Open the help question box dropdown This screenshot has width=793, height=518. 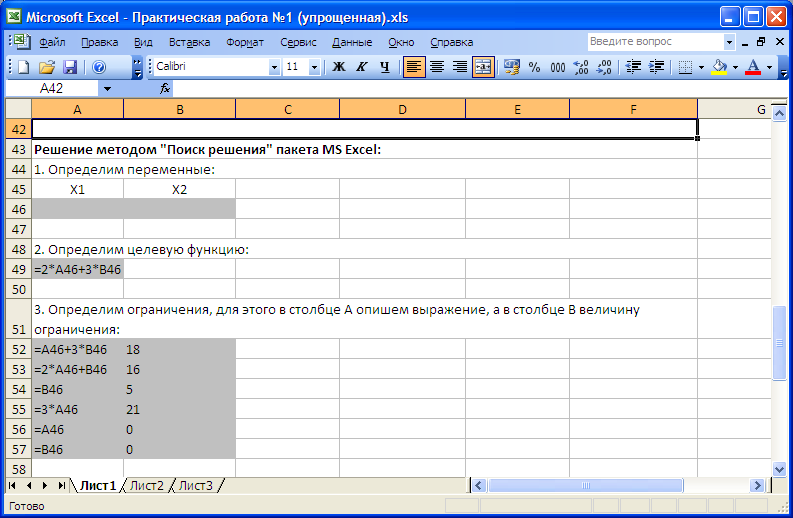729,42
